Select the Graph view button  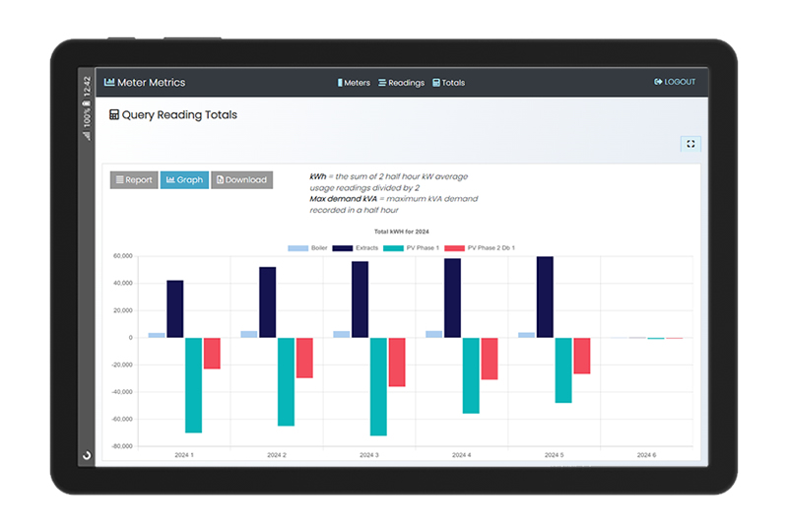(184, 180)
